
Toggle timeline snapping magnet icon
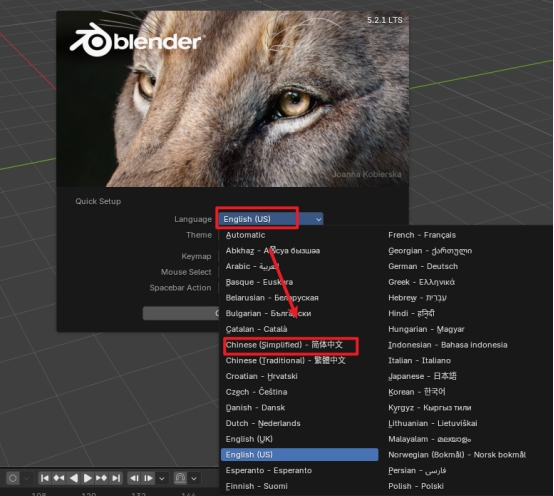click(x=180, y=478)
